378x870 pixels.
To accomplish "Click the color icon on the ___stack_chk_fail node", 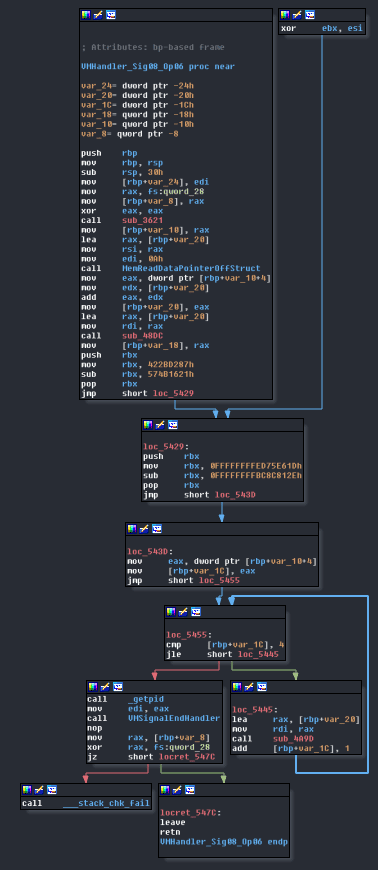I will pyautogui.click(x=27, y=790).
